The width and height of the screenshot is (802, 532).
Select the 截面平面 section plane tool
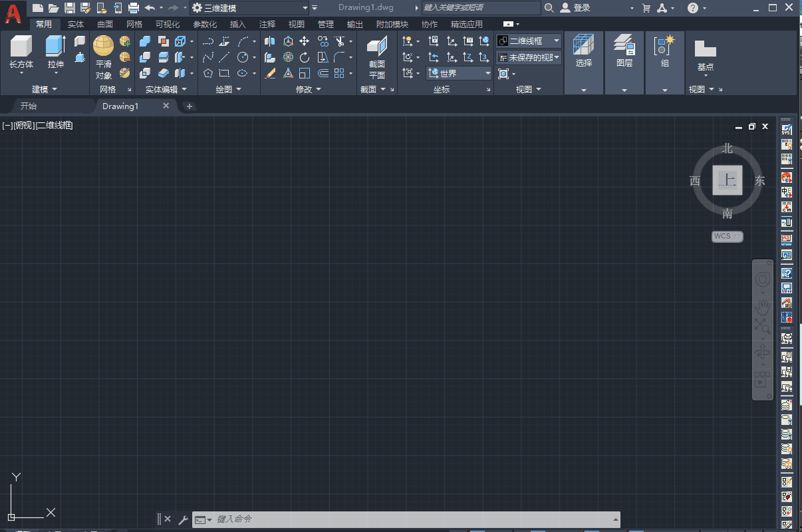tap(377, 47)
